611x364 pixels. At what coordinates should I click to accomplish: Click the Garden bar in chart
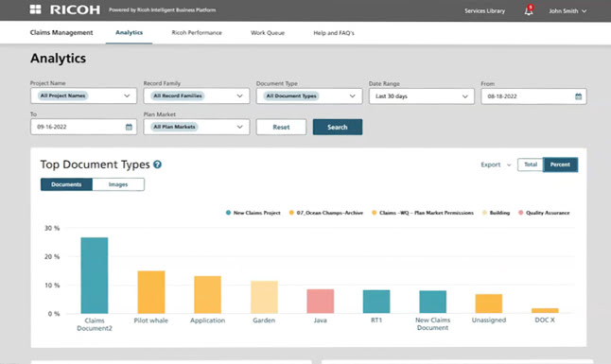pos(264,297)
